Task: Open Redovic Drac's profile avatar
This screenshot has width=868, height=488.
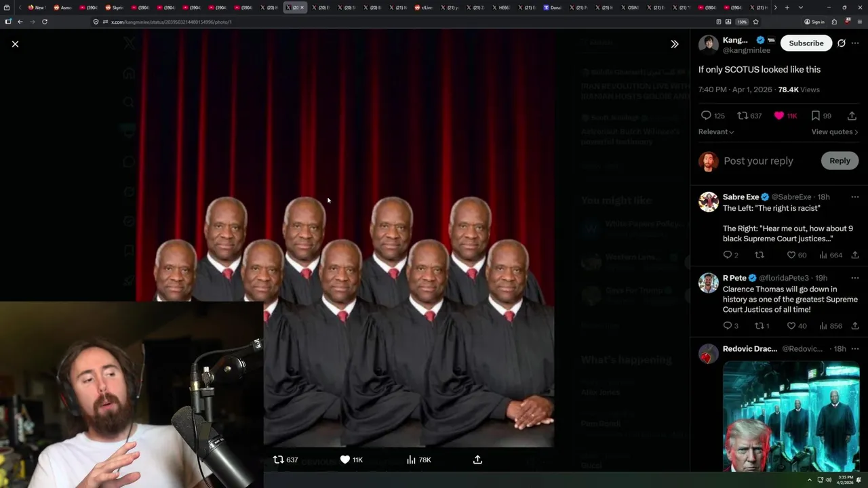Action: (709, 354)
